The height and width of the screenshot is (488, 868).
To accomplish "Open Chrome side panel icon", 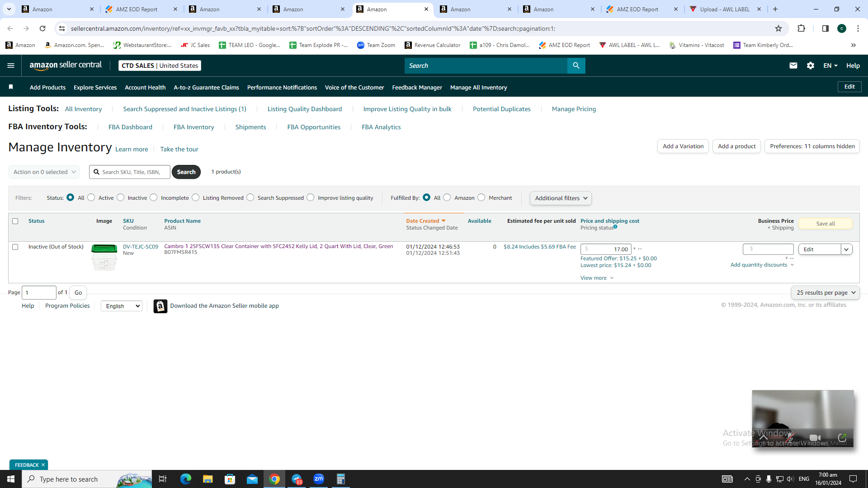I will 825,28.
